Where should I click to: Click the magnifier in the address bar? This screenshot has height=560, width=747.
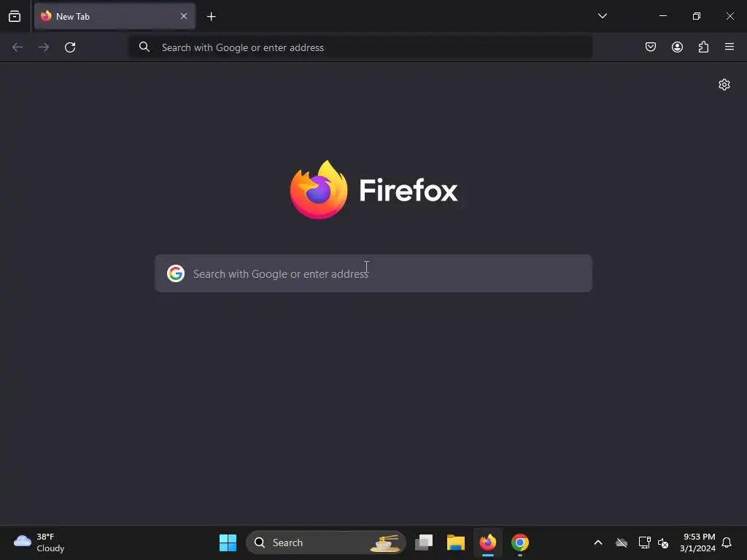pos(144,47)
